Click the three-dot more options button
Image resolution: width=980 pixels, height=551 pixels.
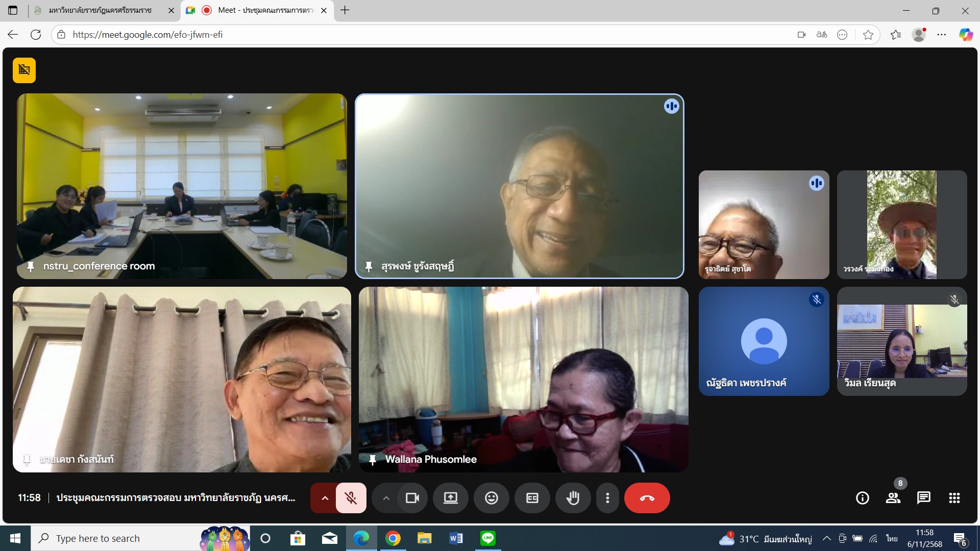(607, 498)
